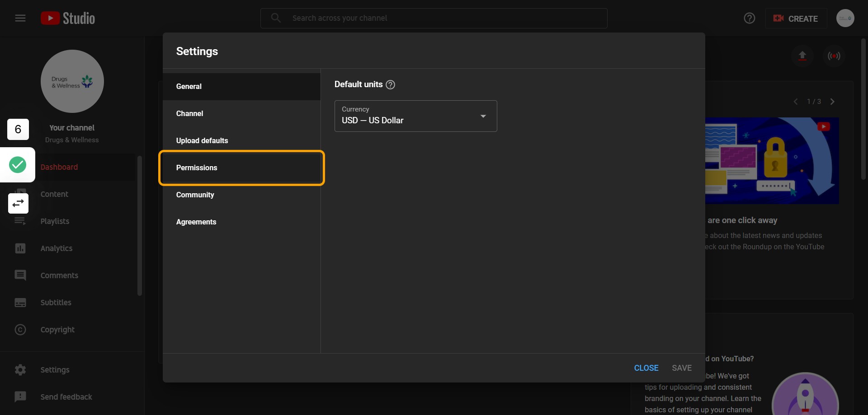Click the '1 / 3' card counter

point(814,102)
